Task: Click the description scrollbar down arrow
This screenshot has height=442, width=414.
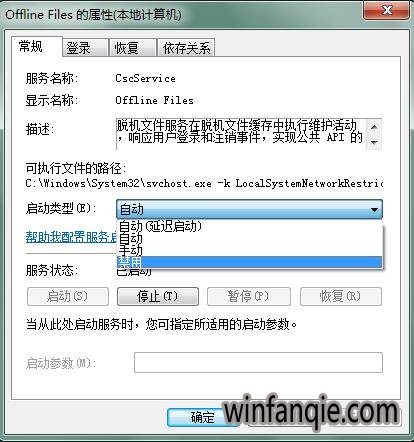Action: (x=374, y=142)
